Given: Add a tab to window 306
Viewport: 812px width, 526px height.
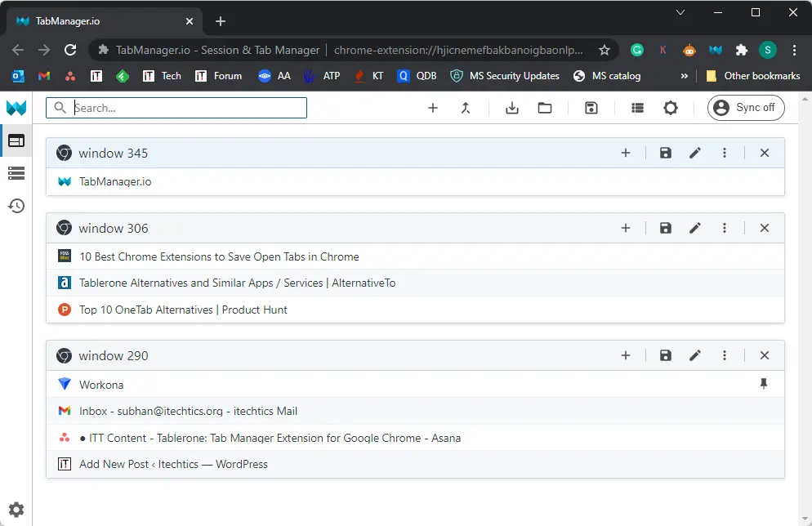Looking at the screenshot, I should coord(626,228).
